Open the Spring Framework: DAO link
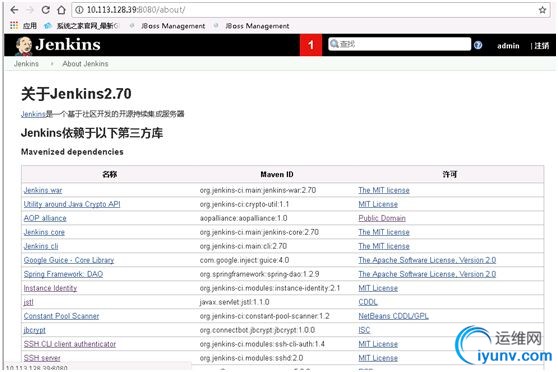Screen dimensions: 558x372 pos(63,274)
